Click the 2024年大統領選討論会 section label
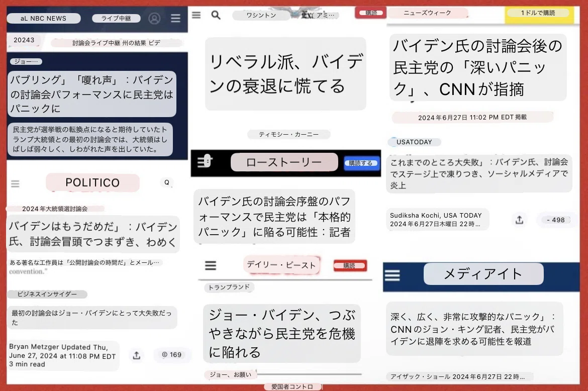Viewport: 588px width, 391px height. pos(55,209)
